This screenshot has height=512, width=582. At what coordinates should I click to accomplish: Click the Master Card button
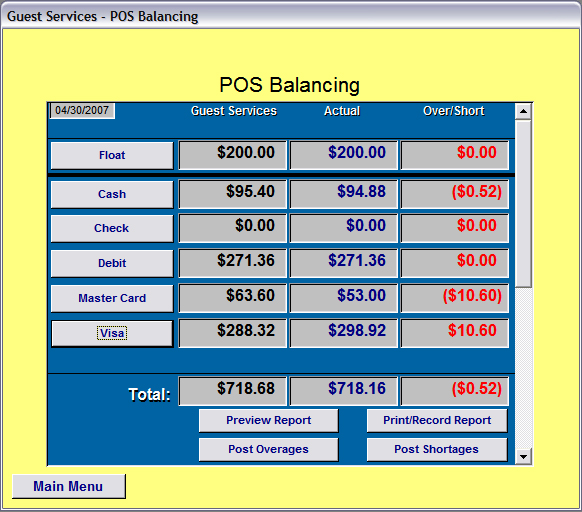(x=112, y=298)
